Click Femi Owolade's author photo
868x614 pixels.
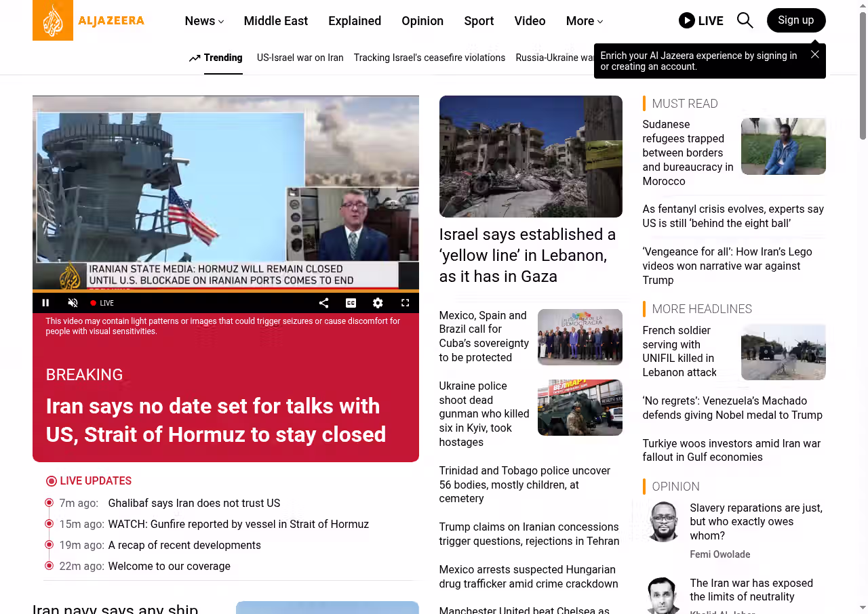click(x=663, y=521)
